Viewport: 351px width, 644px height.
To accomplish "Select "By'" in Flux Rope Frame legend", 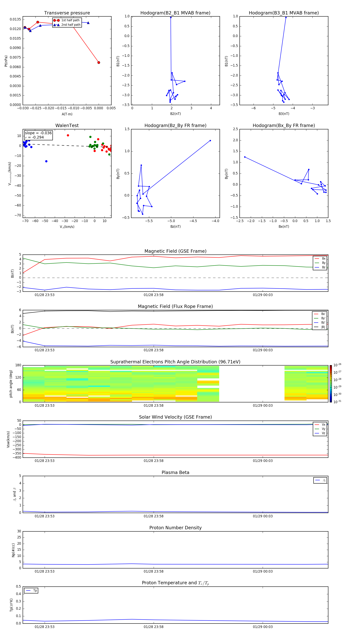I will (x=320, y=318).
